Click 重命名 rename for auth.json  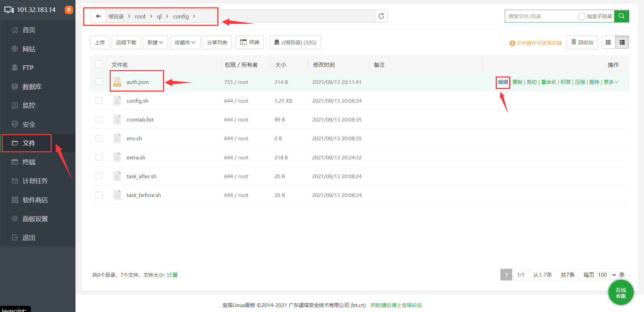point(549,82)
